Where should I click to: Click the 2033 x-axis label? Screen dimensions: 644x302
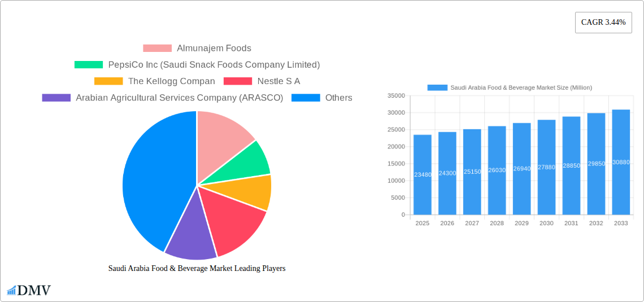(621, 223)
